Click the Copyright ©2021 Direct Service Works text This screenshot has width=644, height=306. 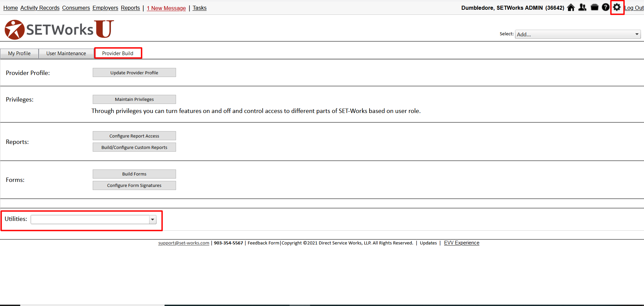click(347, 243)
